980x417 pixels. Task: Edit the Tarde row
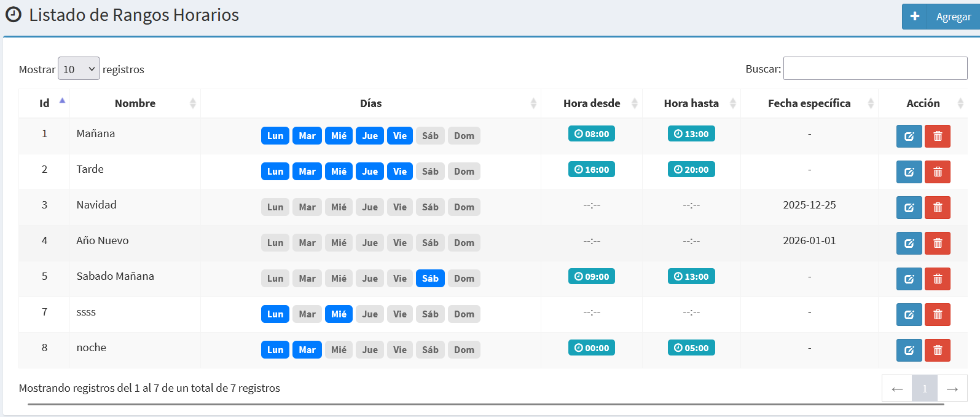(909, 172)
